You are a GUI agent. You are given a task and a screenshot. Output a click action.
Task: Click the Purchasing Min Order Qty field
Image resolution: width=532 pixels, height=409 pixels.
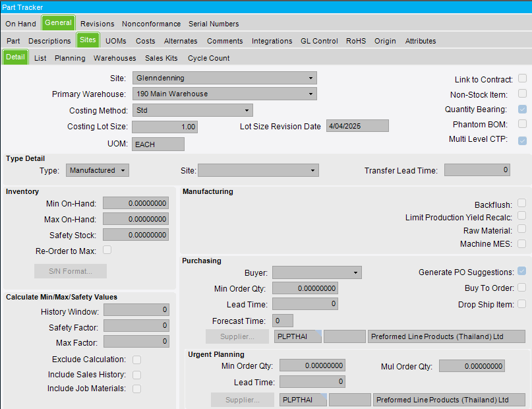305,288
